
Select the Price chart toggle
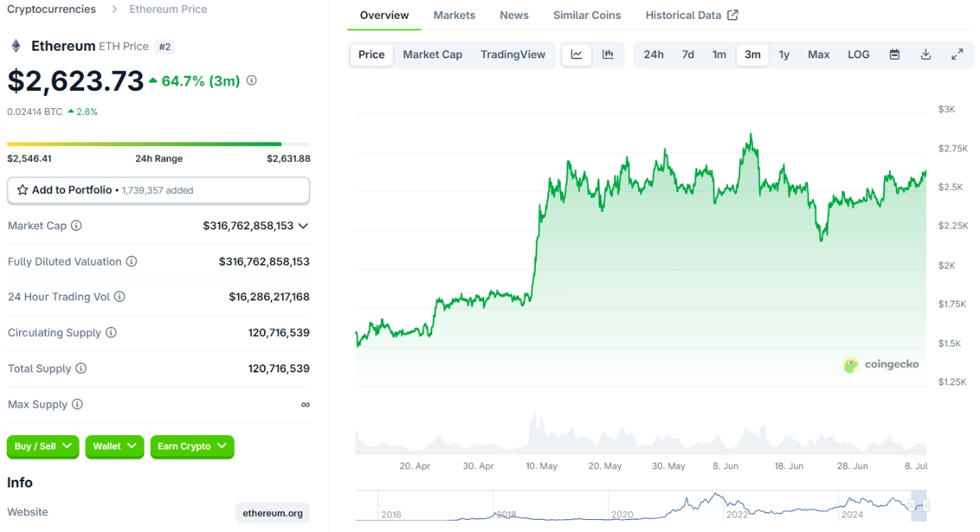(x=372, y=54)
